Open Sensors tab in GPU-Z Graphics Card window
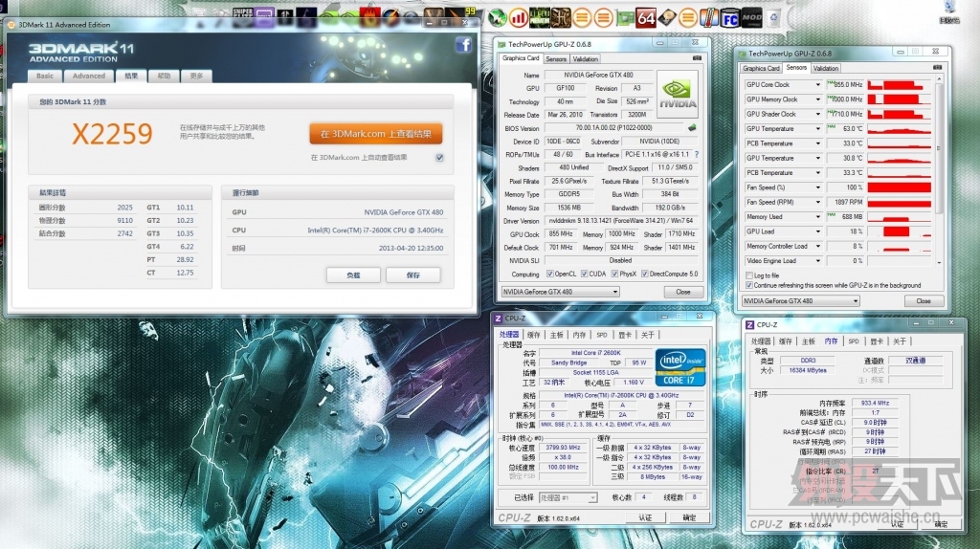The image size is (980, 549). (x=556, y=59)
